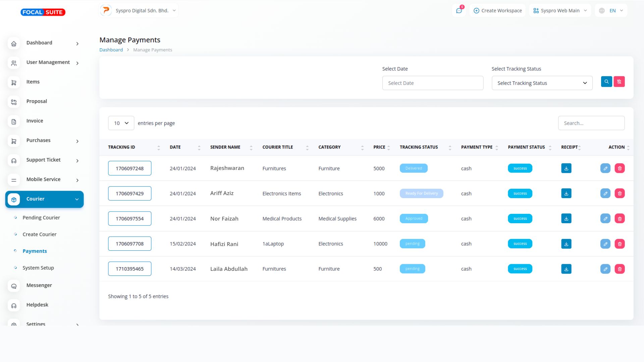Sort table by Price column
Screen dimensions: 644x362
(x=379, y=147)
